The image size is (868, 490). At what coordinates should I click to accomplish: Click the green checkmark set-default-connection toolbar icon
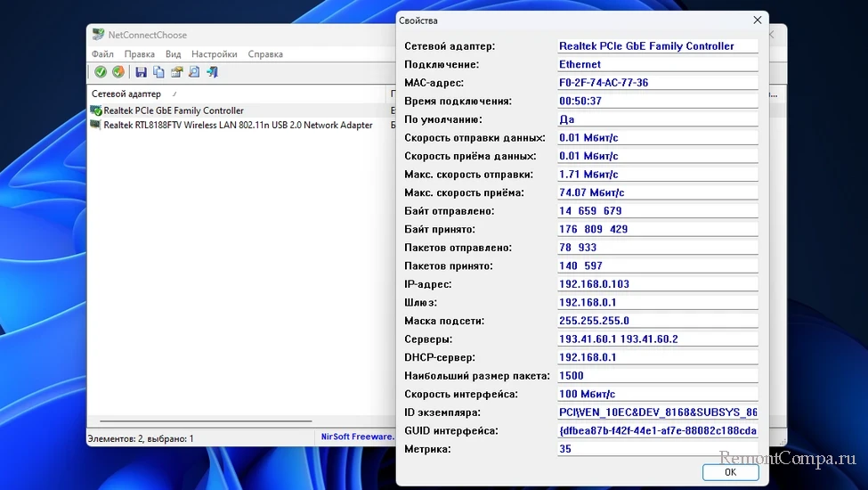click(x=101, y=71)
